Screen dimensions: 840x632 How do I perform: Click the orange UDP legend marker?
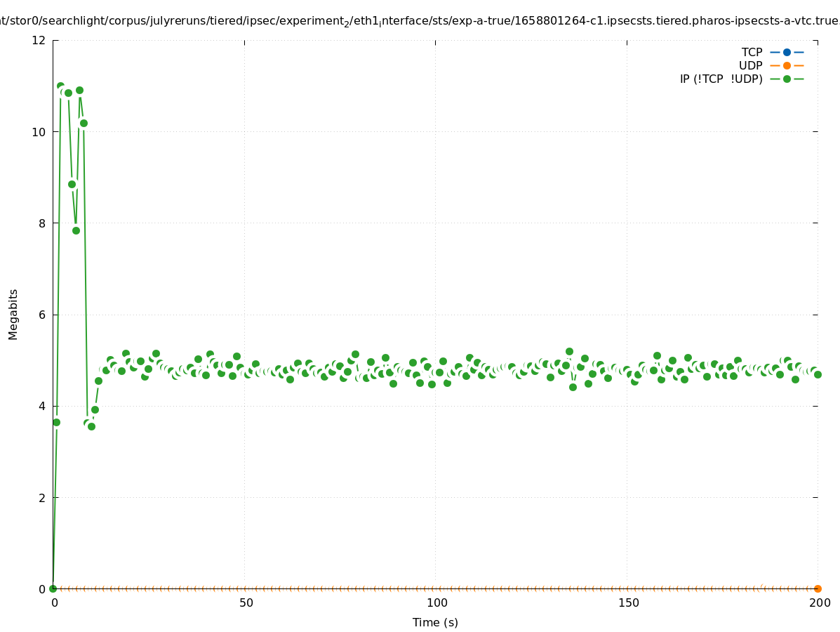pyautogui.click(x=787, y=65)
